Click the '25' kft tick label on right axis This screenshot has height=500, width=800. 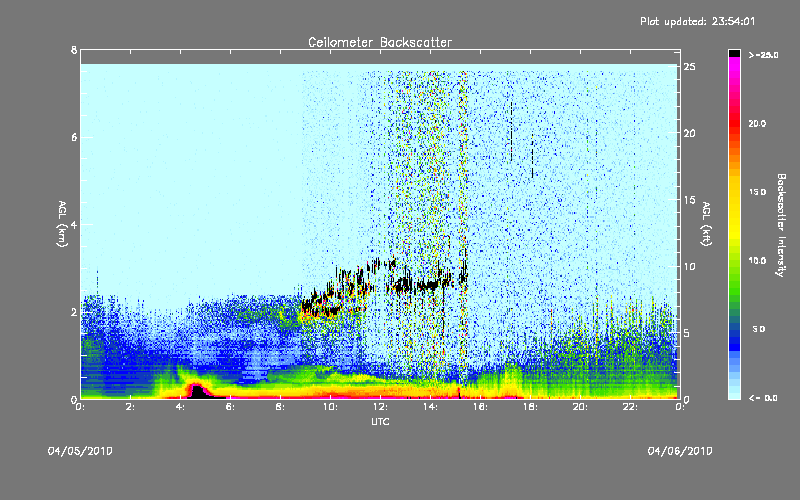tap(690, 67)
